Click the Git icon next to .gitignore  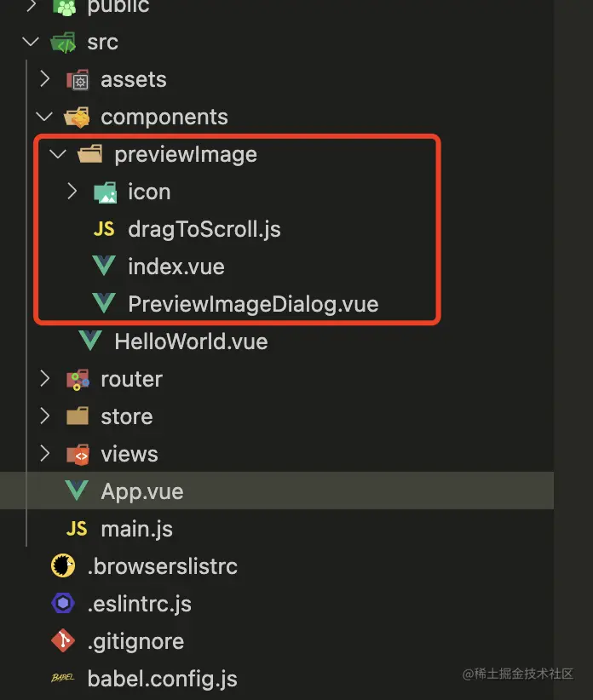point(63,640)
